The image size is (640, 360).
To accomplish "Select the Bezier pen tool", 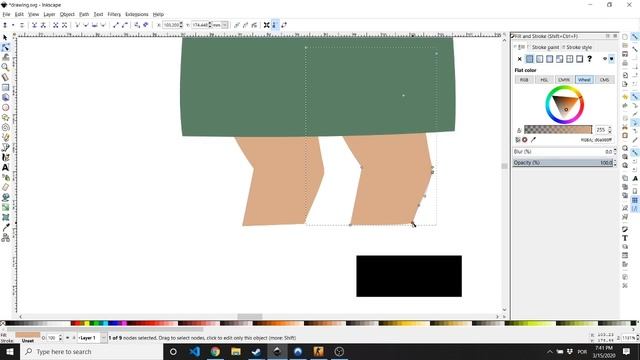I will [x=5, y=147].
